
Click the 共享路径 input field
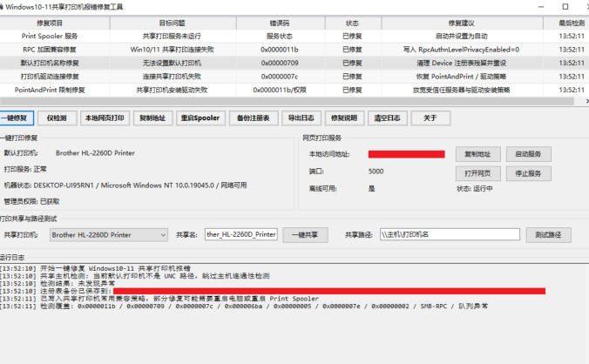pyautogui.click(x=450, y=234)
